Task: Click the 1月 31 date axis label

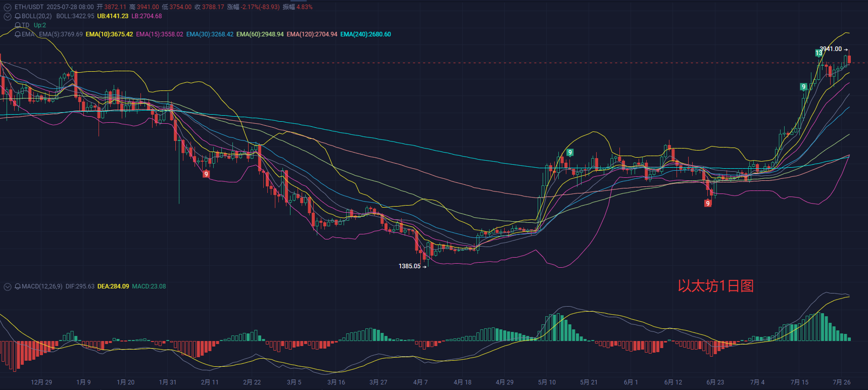Action: pos(168,382)
